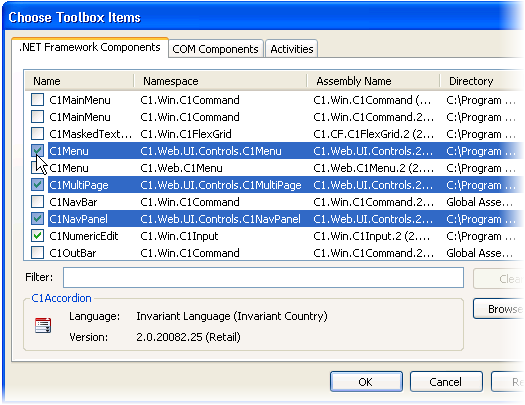This screenshot has width=525, height=405.
Task: Select the C1NavPanel row name
Action: coord(78,219)
